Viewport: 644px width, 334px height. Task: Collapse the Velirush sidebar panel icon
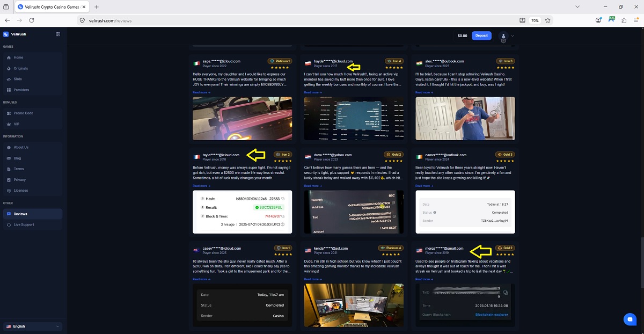pyautogui.click(x=58, y=34)
